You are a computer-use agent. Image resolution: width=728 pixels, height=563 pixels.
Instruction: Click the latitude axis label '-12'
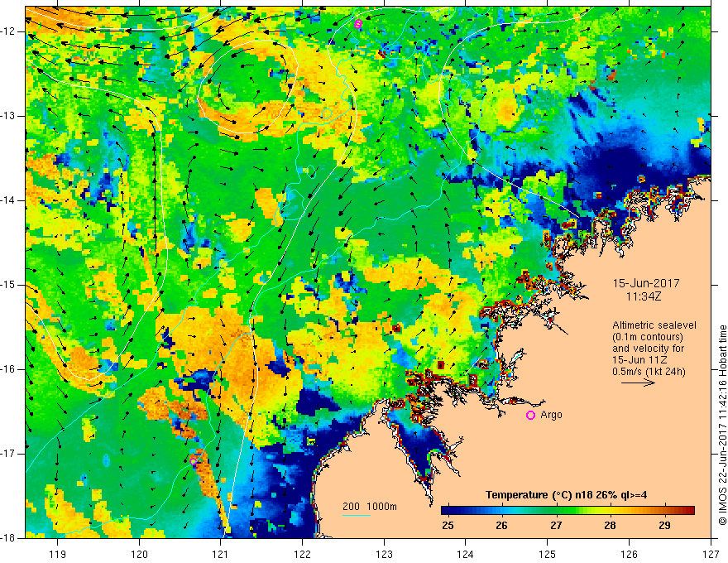pyautogui.click(x=8, y=31)
